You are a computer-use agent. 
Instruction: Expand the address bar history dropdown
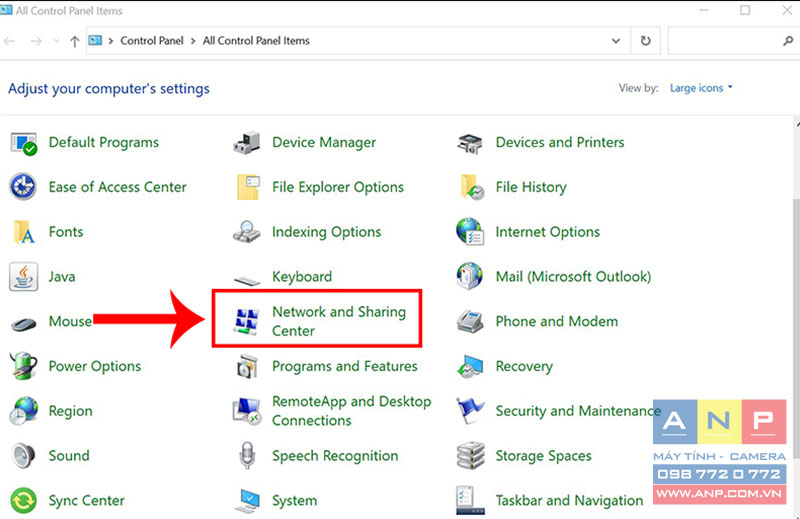tap(616, 41)
